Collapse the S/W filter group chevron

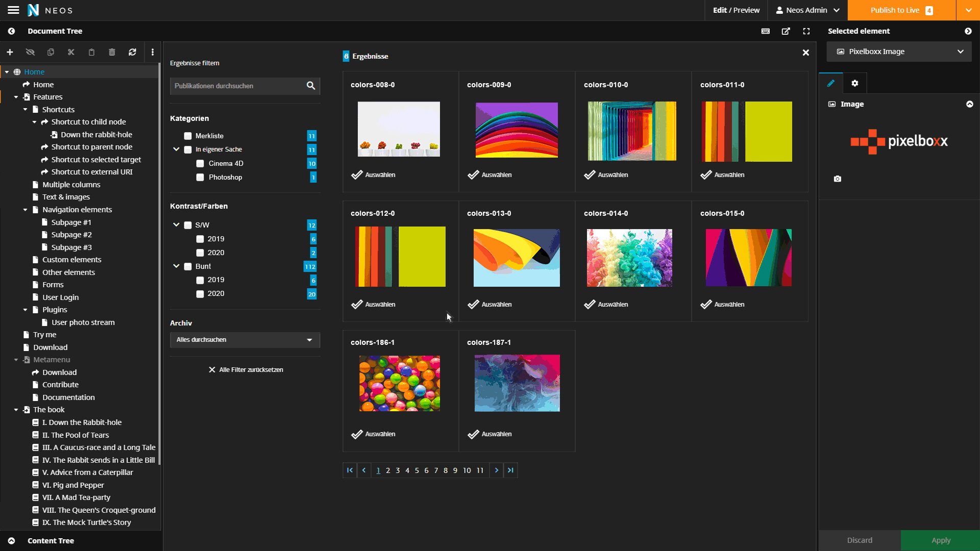[176, 224]
